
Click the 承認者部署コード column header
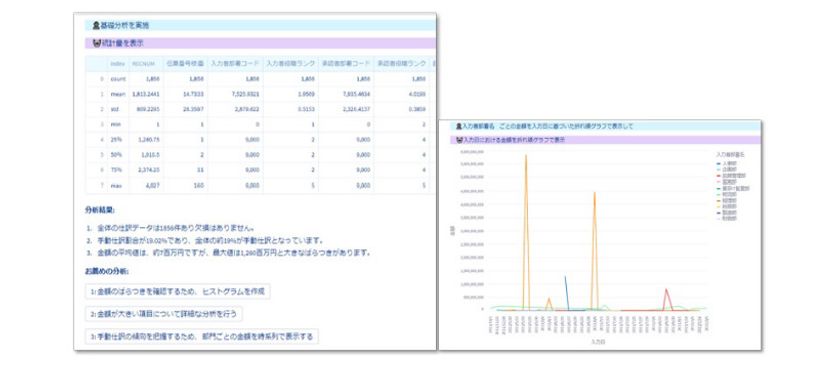(x=346, y=64)
